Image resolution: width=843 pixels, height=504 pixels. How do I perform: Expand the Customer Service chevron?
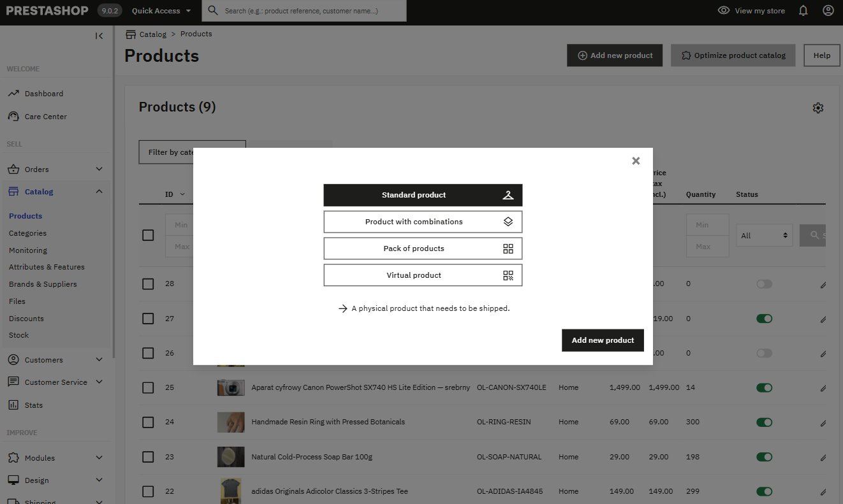pos(99,382)
